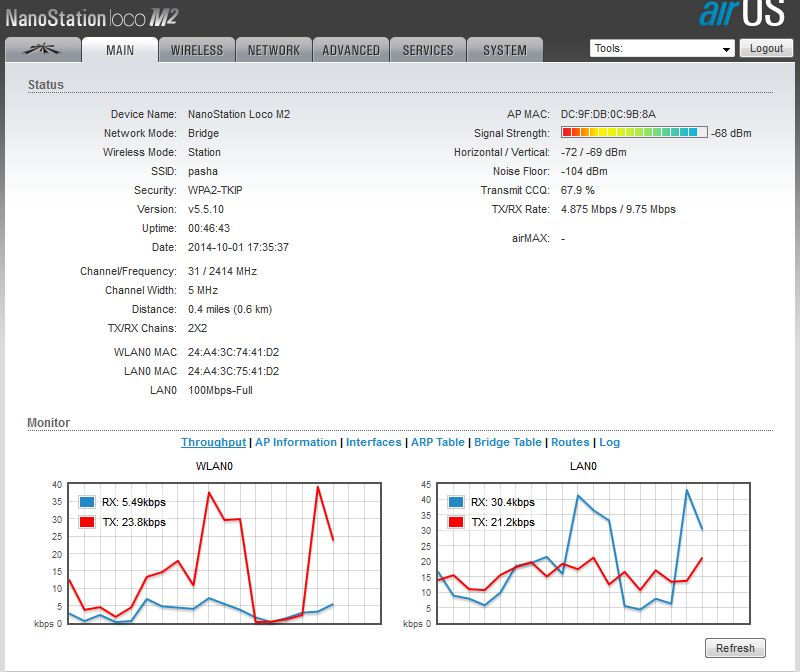Switch to the SYSTEM tab
The image size is (800, 672).
click(x=505, y=50)
